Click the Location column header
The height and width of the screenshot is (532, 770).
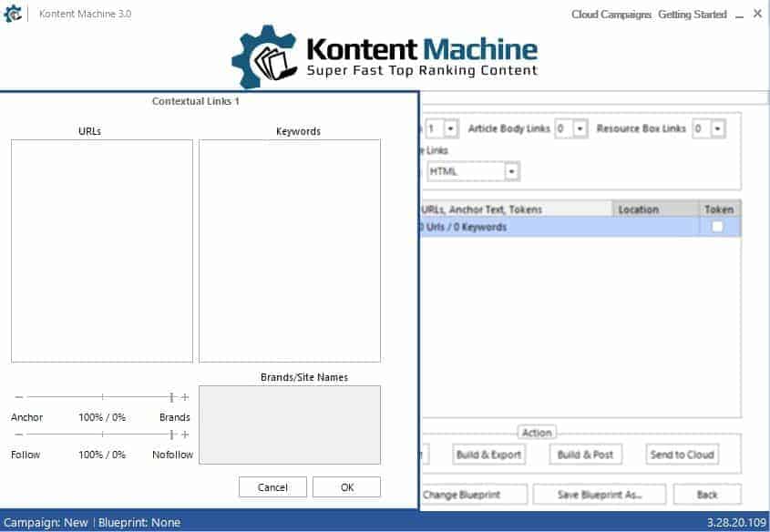click(656, 210)
